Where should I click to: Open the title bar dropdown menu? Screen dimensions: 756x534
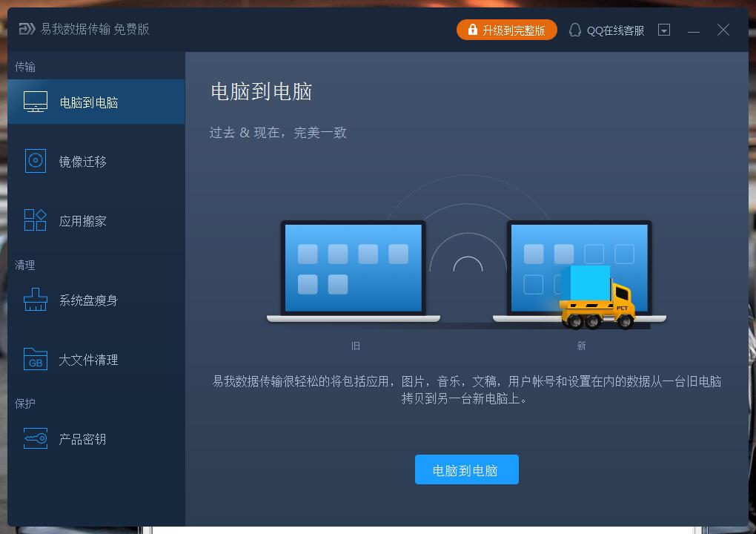pos(664,30)
